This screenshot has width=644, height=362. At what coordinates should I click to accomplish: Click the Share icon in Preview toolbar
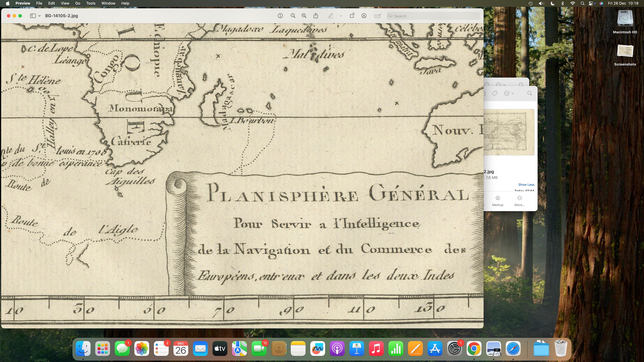(316, 16)
